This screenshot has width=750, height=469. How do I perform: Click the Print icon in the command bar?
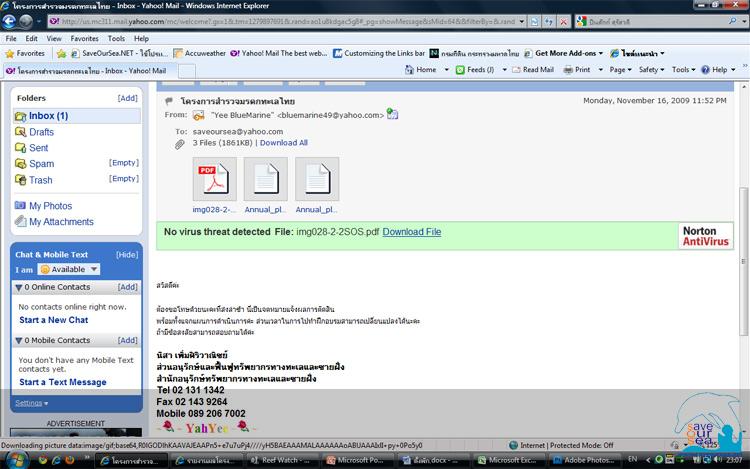tap(577, 70)
